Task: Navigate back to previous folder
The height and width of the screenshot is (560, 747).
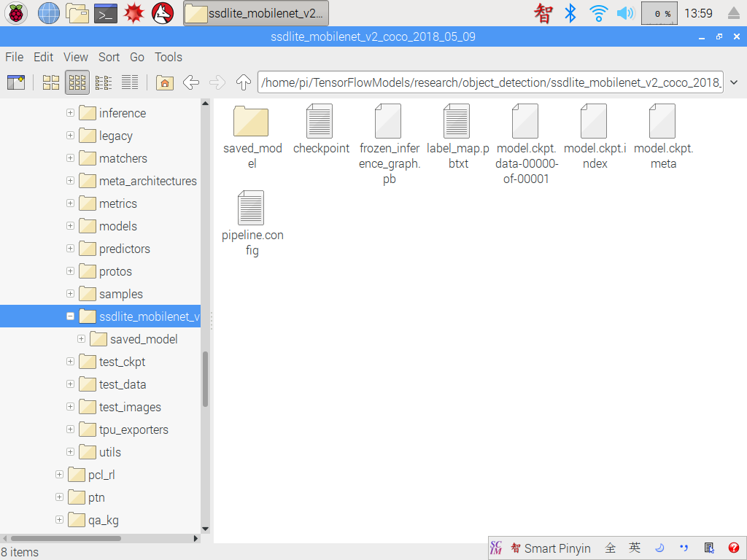Action: click(191, 82)
